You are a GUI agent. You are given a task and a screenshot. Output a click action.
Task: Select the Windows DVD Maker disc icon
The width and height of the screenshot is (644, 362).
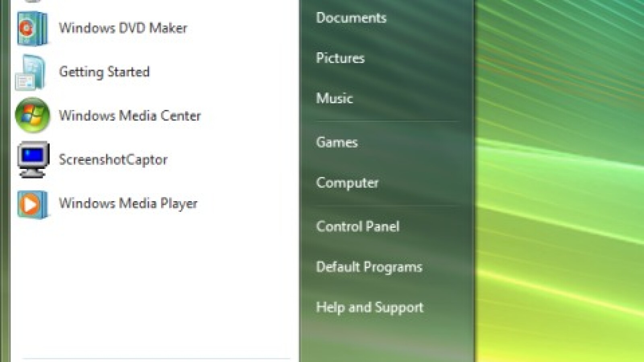(32, 28)
